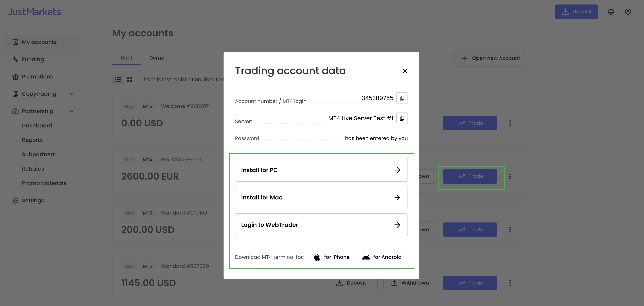The height and width of the screenshot is (306, 644).
Task: Click Install for PC option
Action: click(321, 170)
